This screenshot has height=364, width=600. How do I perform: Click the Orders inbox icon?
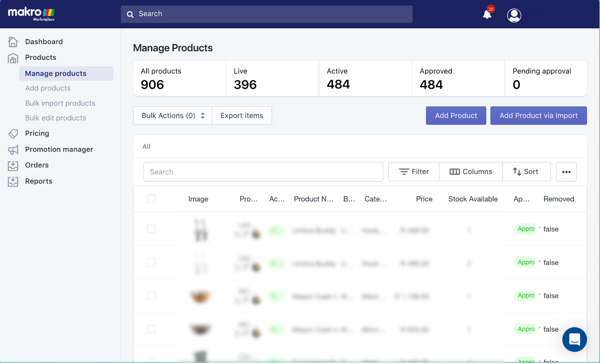tap(13, 165)
